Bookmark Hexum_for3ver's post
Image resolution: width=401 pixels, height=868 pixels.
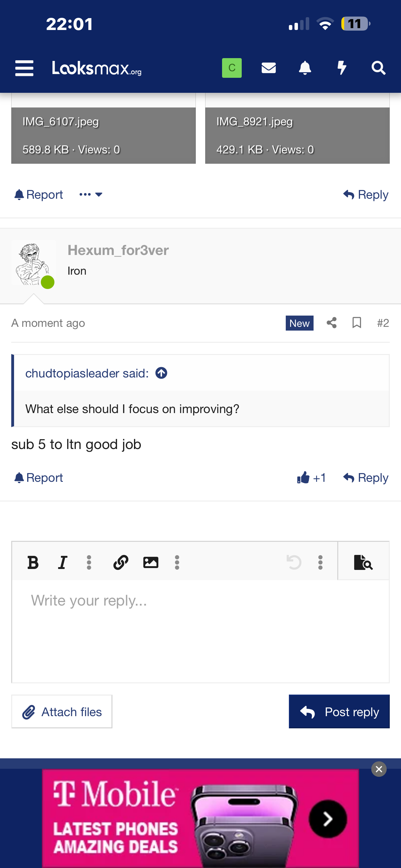click(x=357, y=323)
